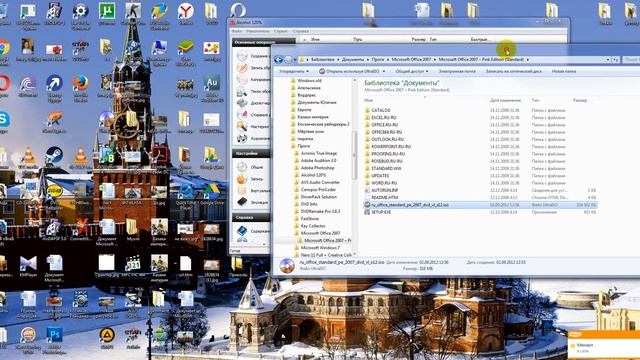Viewport: 640px width, 360px height.
Task: Click breadcrumb arrow after Microsoft Office 2007
Action: (x=435, y=60)
